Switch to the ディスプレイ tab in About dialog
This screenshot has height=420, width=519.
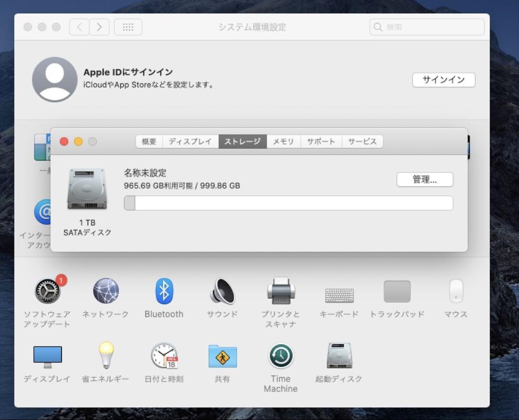tap(190, 142)
